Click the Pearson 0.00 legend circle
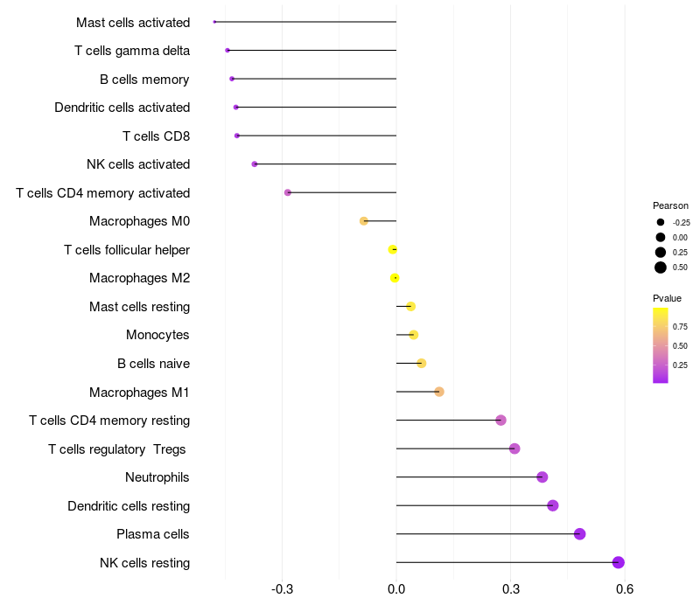 point(661,237)
